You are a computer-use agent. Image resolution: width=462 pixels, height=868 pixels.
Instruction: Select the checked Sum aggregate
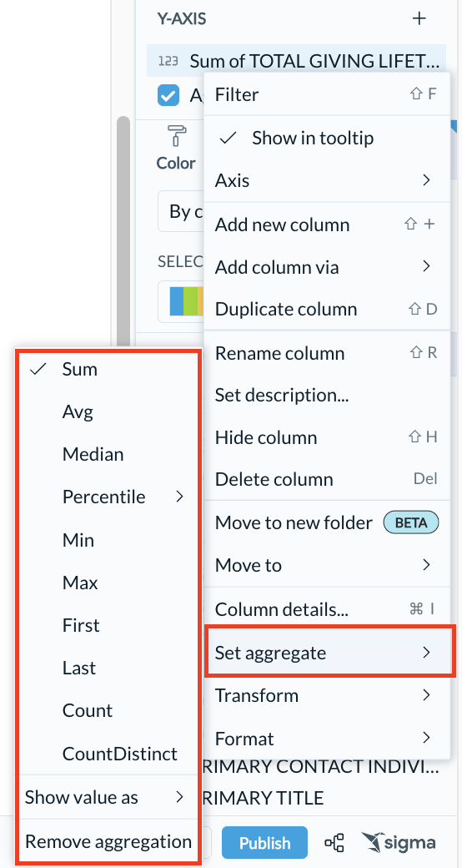click(108, 369)
